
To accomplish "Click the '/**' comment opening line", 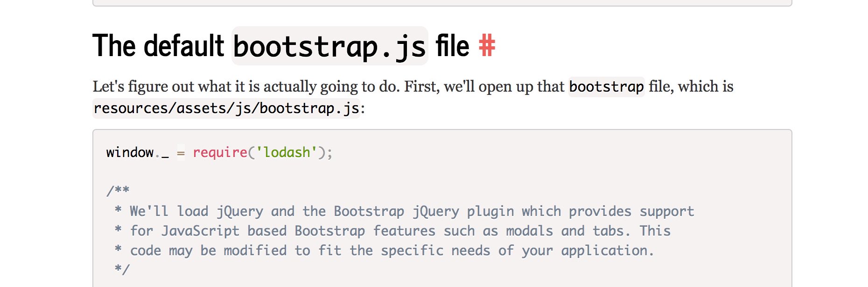I will point(118,190).
